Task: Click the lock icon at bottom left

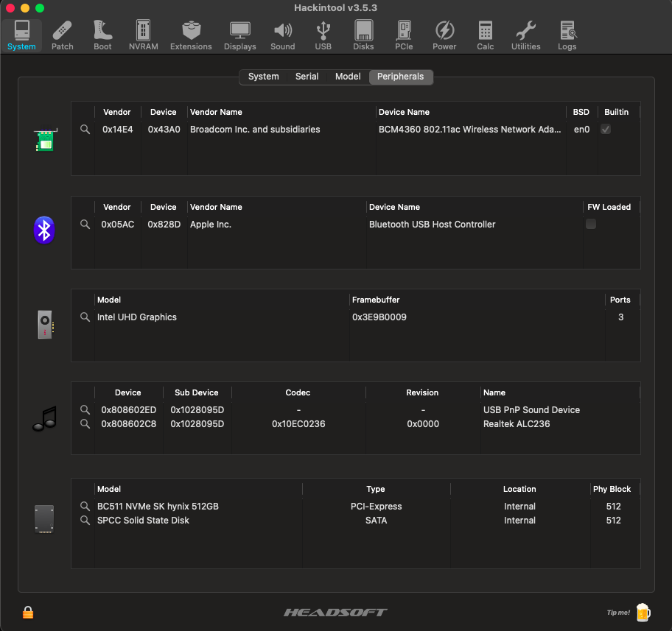Action: [28, 612]
